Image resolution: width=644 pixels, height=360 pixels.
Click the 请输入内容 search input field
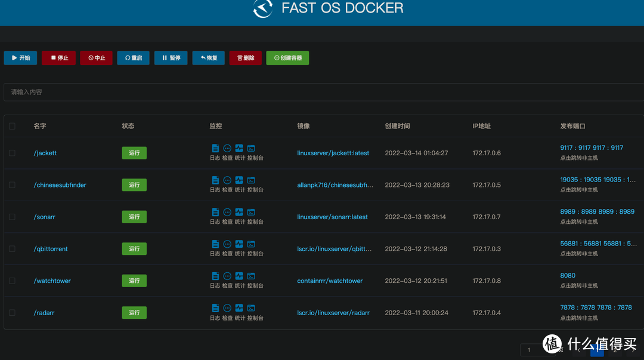pyautogui.click(x=322, y=92)
